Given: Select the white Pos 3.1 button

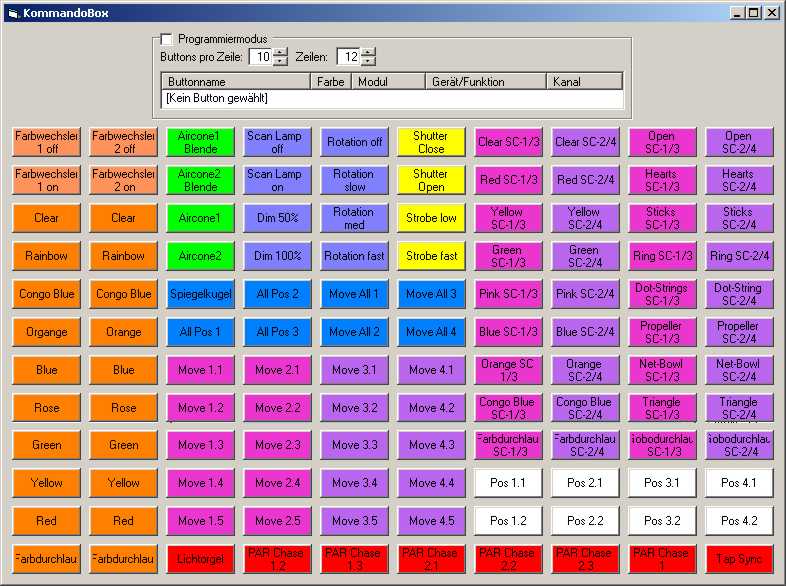Looking at the screenshot, I should tap(661, 483).
